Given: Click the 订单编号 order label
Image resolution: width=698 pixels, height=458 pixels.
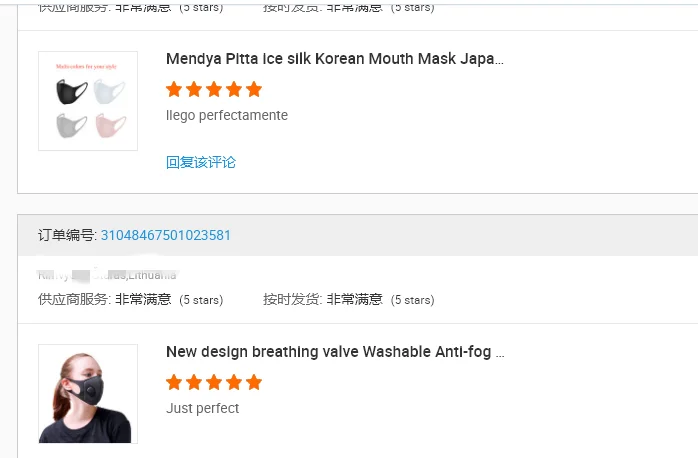Looking at the screenshot, I should coord(67,235).
